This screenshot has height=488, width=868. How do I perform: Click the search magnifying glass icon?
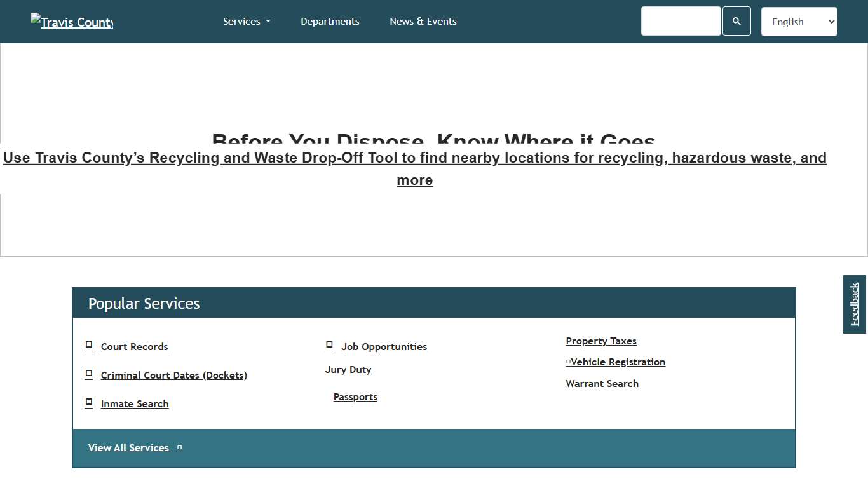(x=736, y=20)
